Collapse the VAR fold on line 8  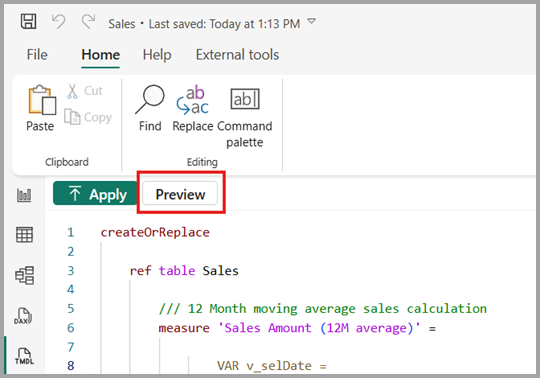pos(90,366)
